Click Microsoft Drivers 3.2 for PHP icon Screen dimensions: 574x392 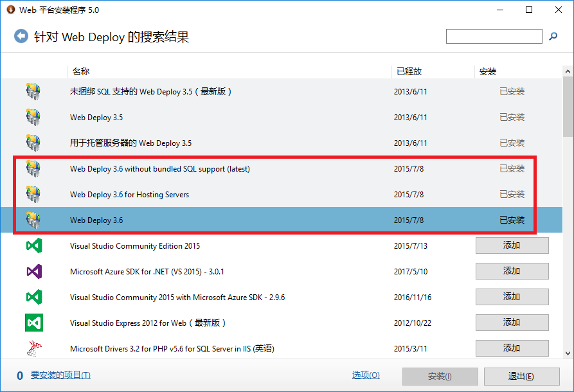pyautogui.click(x=34, y=348)
